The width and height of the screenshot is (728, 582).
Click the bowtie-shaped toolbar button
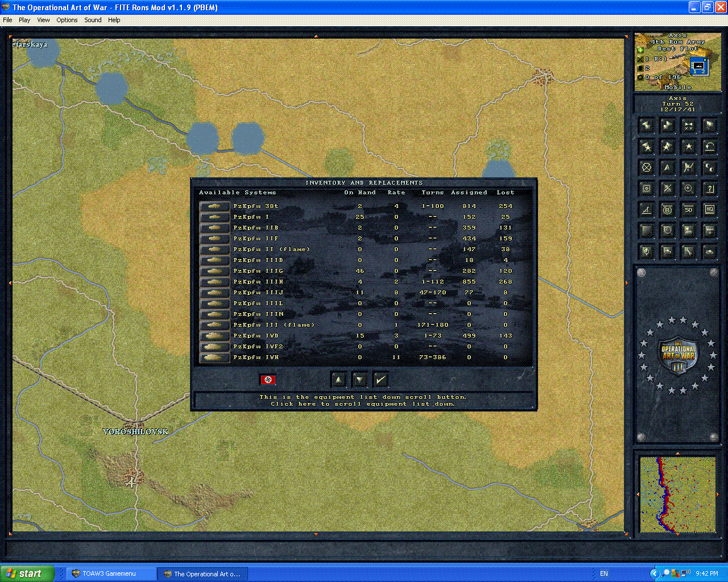[688, 126]
